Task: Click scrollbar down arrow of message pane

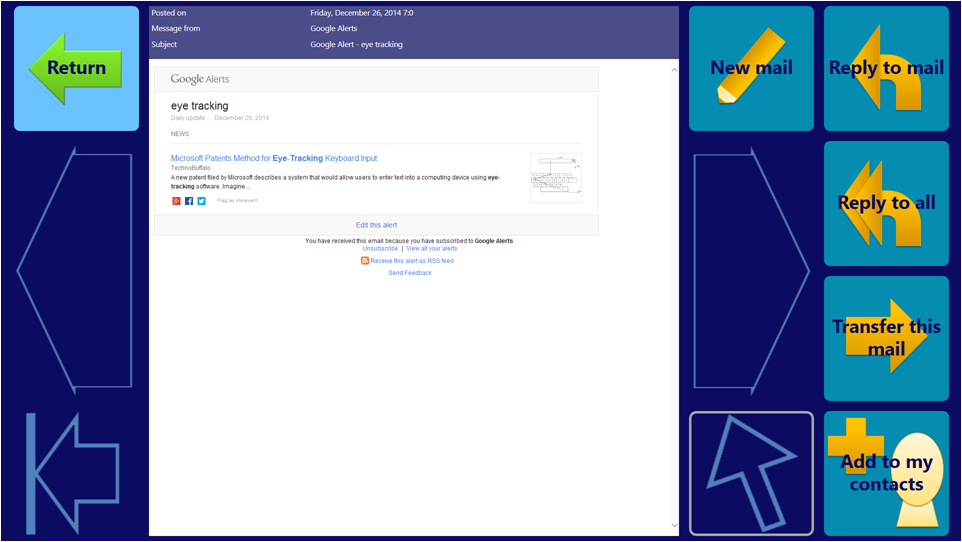Action: tap(674, 525)
